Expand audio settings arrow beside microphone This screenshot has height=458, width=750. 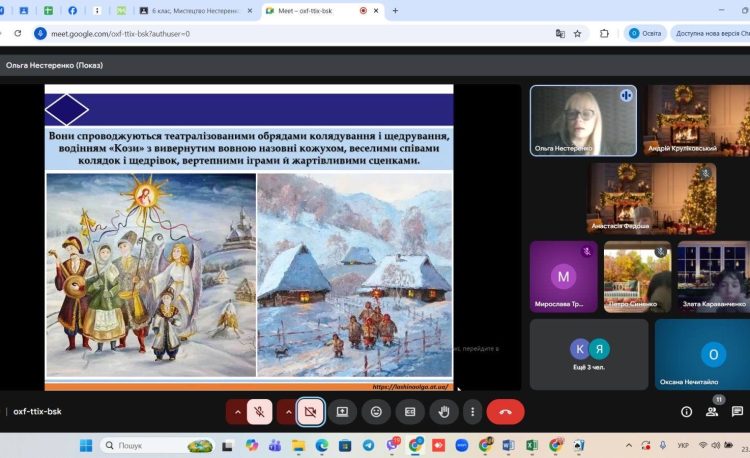237,411
